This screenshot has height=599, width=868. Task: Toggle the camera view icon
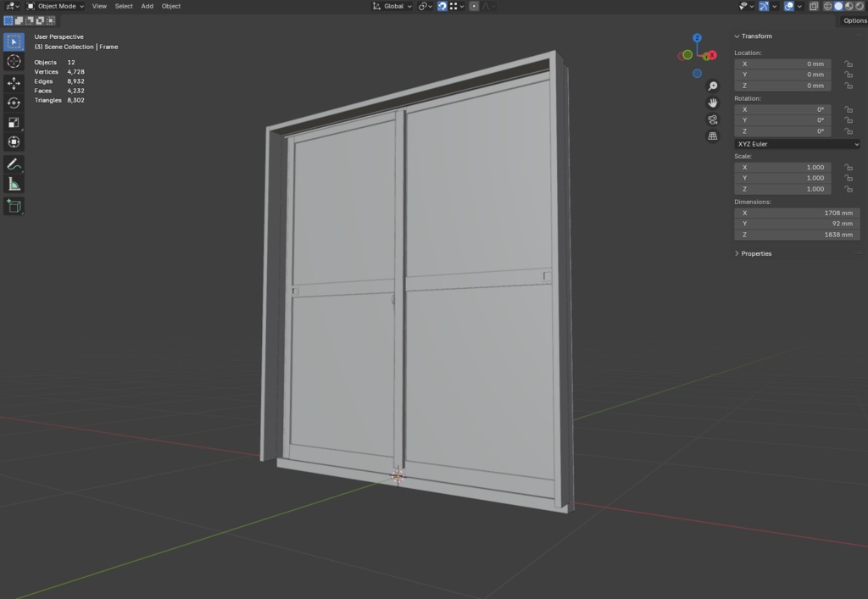(x=712, y=119)
